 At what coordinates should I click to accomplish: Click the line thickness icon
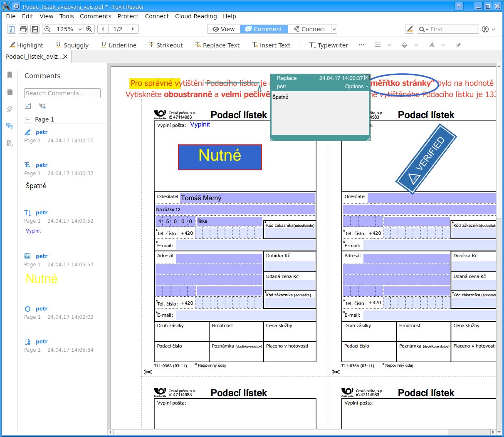[x=378, y=45]
